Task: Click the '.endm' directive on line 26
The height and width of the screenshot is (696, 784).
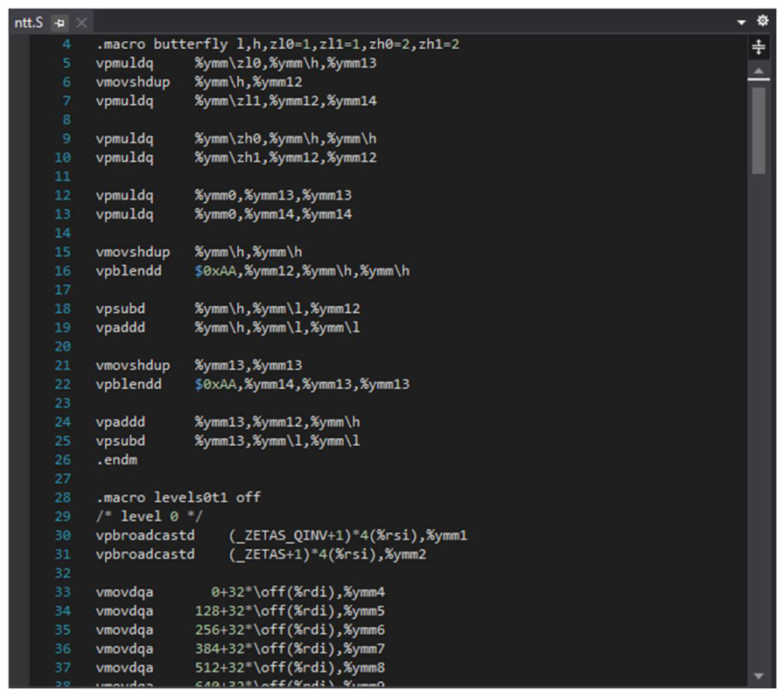Action: coord(116,460)
